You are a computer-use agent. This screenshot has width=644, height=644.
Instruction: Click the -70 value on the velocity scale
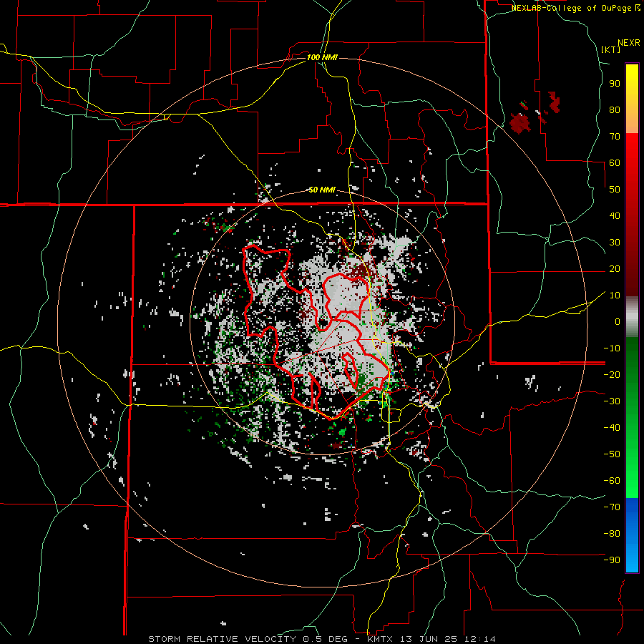[x=612, y=507]
